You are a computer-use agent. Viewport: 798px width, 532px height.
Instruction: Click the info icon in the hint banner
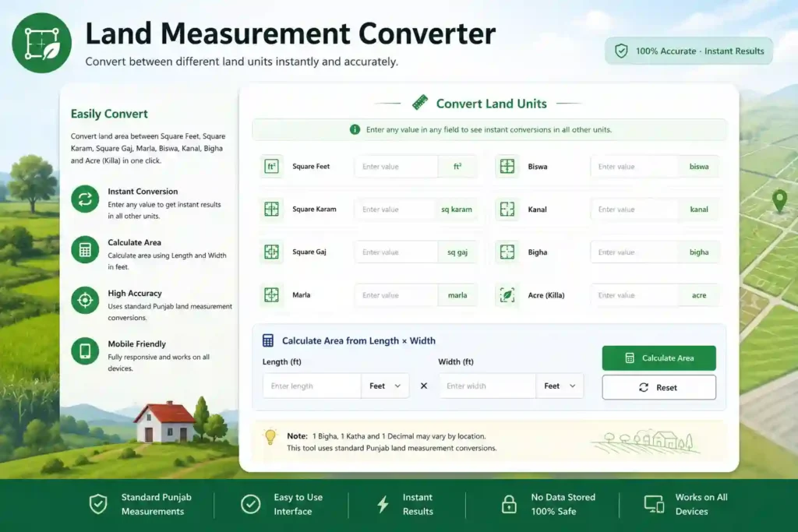pos(355,130)
